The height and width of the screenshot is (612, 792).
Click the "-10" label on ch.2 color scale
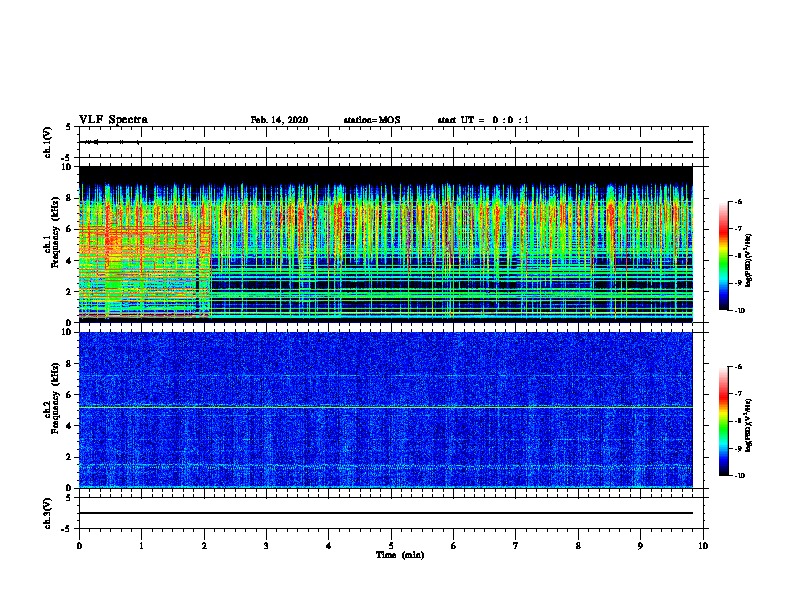pos(739,476)
